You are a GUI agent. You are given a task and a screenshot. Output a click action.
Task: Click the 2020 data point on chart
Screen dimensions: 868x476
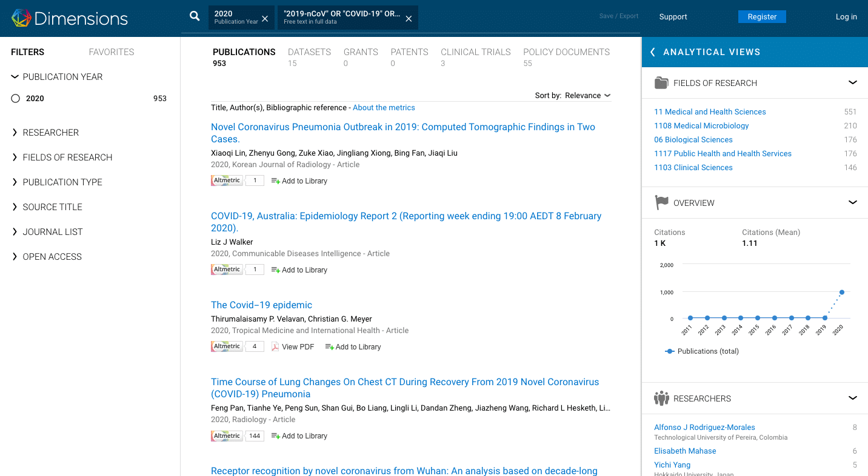click(842, 293)
